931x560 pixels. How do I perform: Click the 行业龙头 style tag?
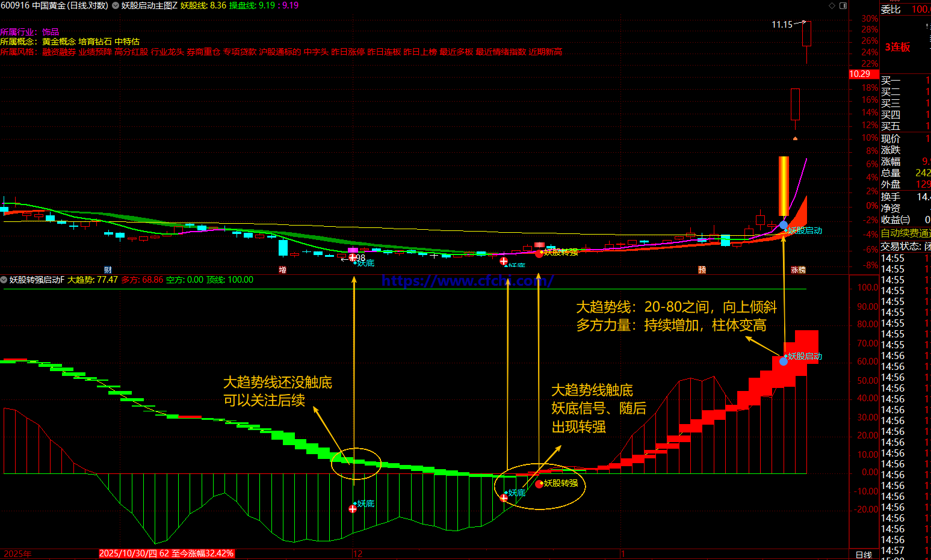click(x=167, y=52)
